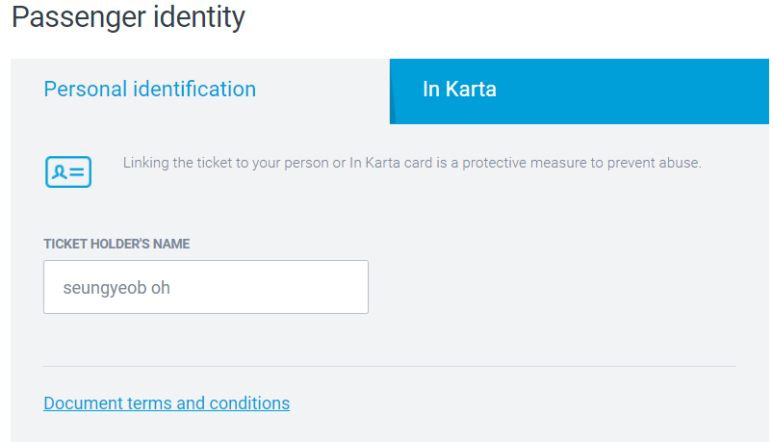Click the divider line above terms link
The image size is (773, 442).
pyautogui.click(x=389, y=366)
